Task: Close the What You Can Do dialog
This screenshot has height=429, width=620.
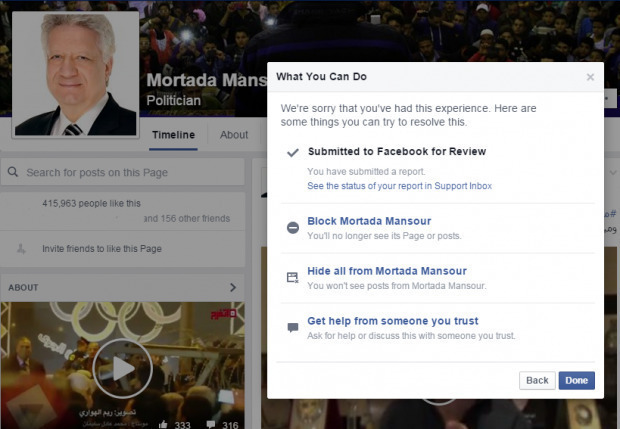Action: click(x=590, y=77)
